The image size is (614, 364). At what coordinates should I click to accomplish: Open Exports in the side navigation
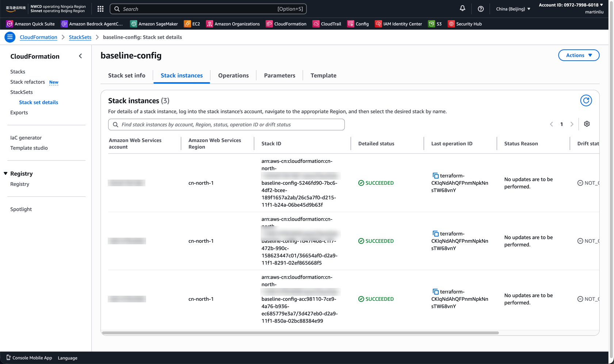(x=19, y=112)
